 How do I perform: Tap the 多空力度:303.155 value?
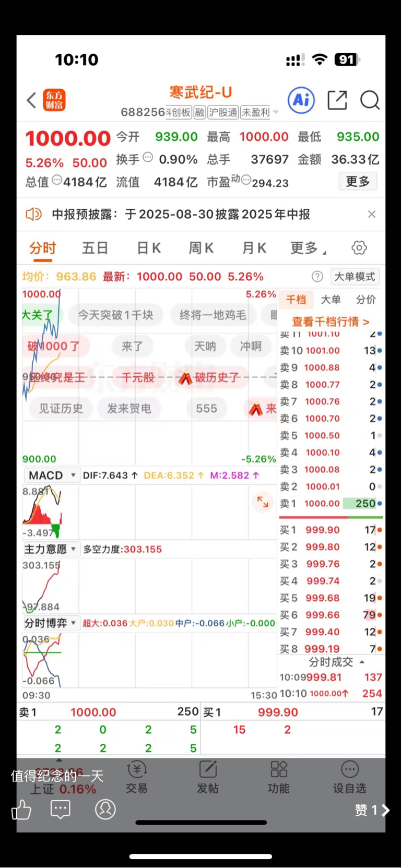click(122, 549)
